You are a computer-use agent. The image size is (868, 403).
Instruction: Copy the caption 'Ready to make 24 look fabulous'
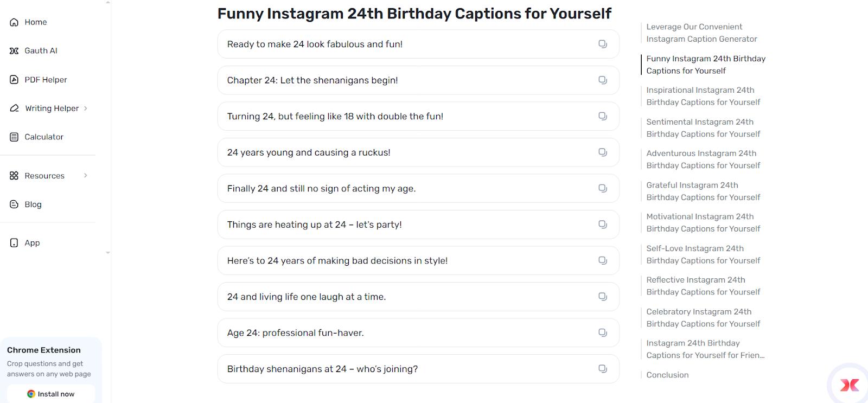coord(602,44)
